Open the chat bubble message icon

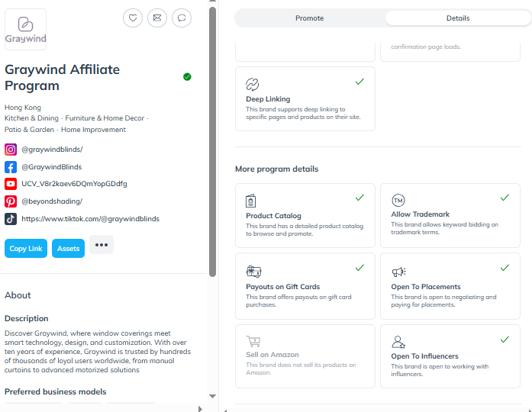point(182,18)
